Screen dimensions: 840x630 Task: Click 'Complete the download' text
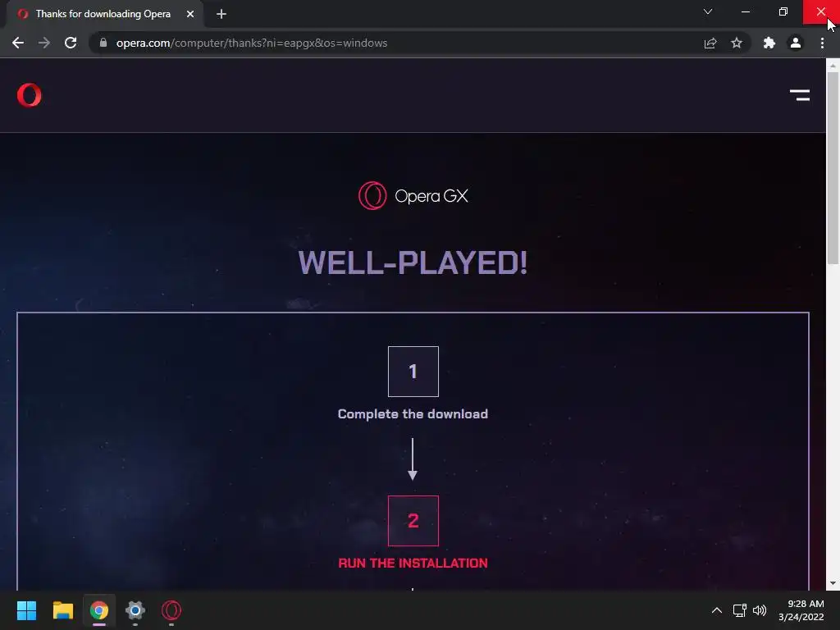point(413,414)
